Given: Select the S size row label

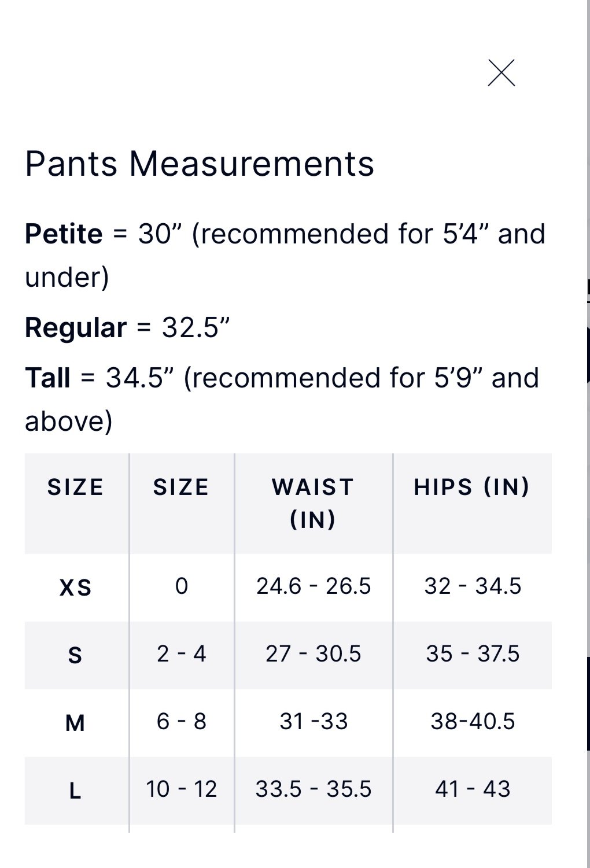Looking at the screenshot, I should click(x=75, y=655).
